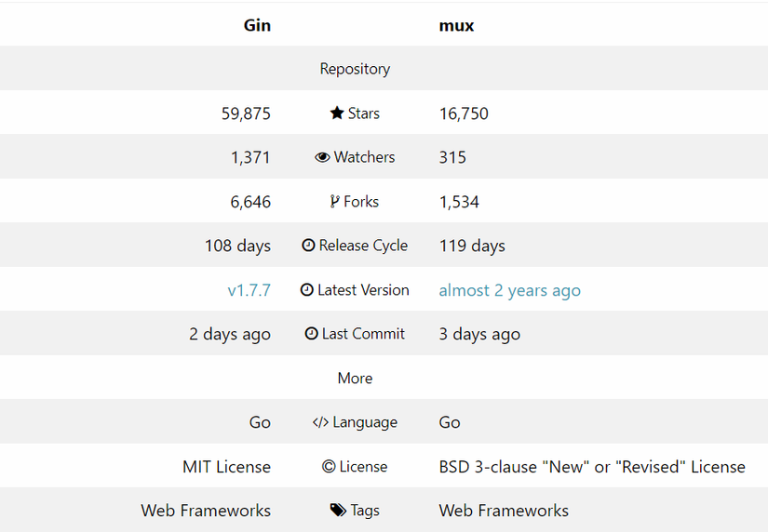This screenshot has width=768, height=532.
Task: Click the More section heading
Action: tap(355, 379)
